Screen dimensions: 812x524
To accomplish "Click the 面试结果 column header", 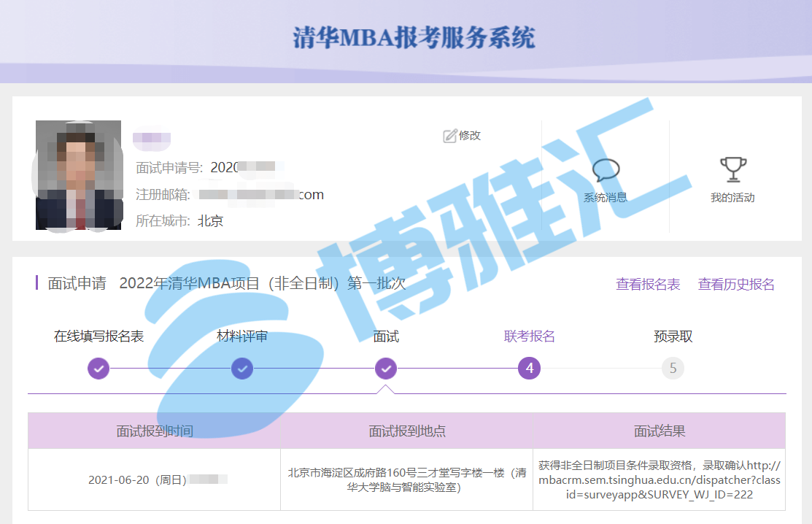I will tap(660, 431).
